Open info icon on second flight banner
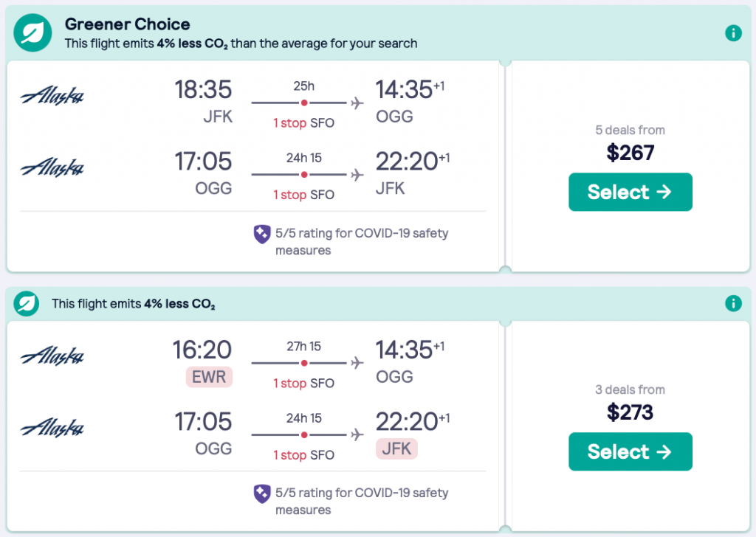This screenshot has height=537, width=756. [732, 303]
